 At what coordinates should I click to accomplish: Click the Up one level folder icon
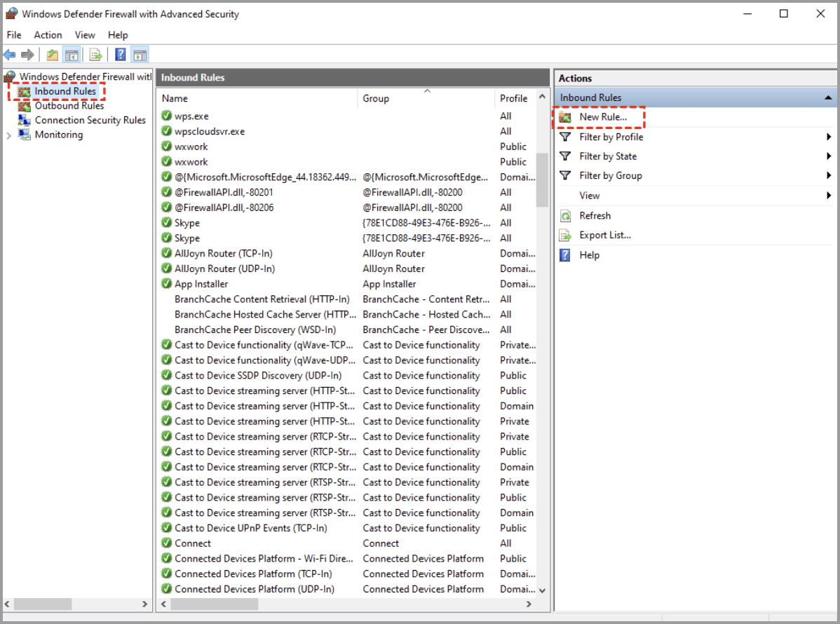(52, 55)
